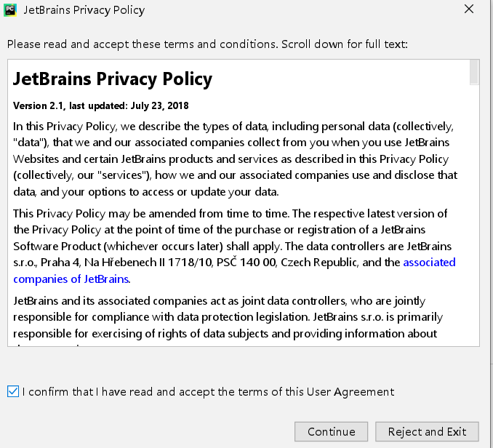Click the paragraph starting 'In this Privacy Policy'
The image size is (493, 448).
(235, 159)
